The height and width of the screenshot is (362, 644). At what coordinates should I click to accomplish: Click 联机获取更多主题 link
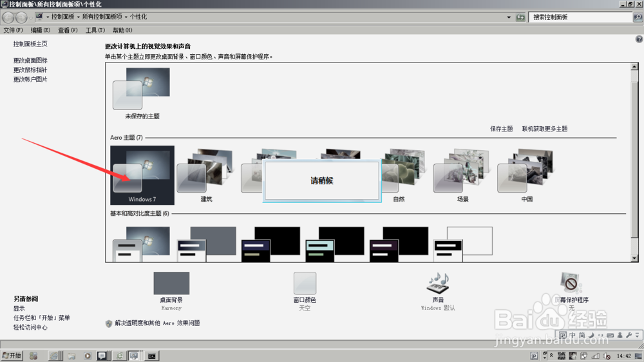(545, 129)
